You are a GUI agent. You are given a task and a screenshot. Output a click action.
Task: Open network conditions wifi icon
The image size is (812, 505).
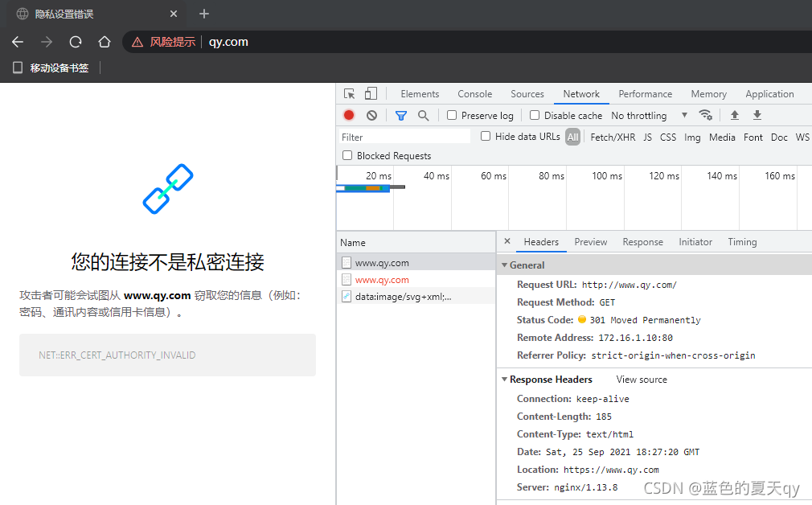705,115
